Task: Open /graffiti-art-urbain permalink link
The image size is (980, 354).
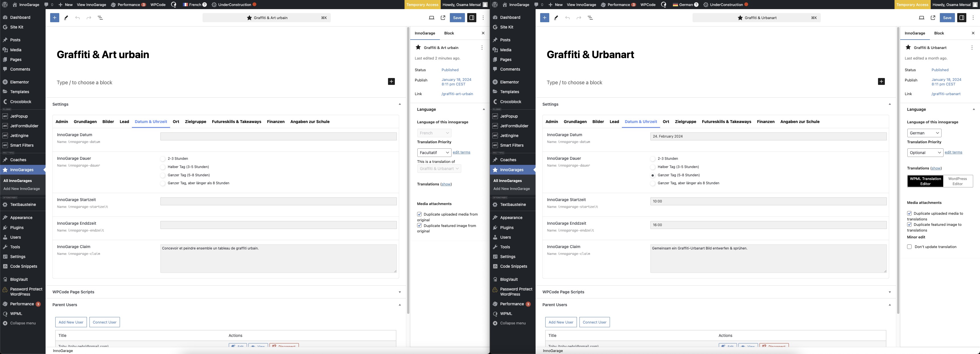Action: [x=457, y=94]
